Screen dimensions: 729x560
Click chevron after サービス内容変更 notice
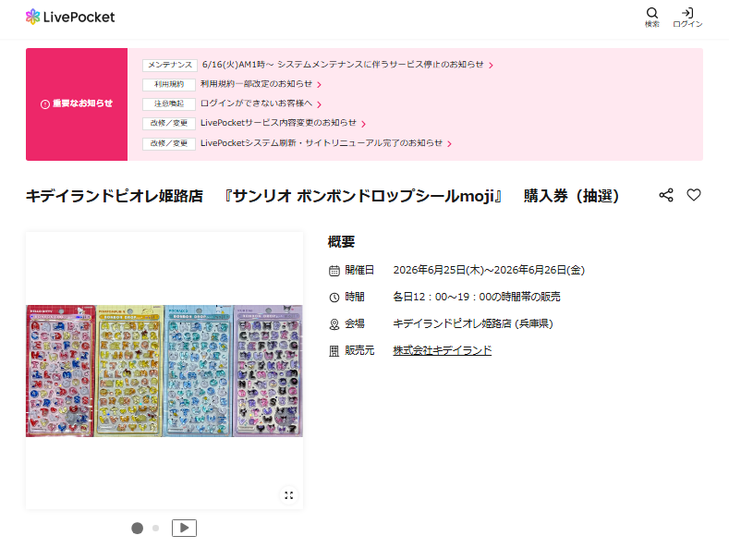click(363, 124)
